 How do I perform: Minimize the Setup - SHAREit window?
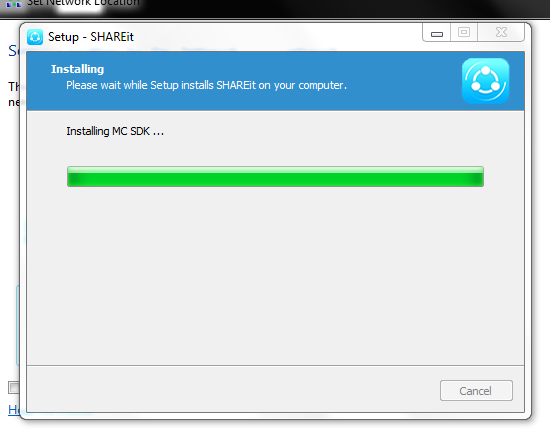437,33
